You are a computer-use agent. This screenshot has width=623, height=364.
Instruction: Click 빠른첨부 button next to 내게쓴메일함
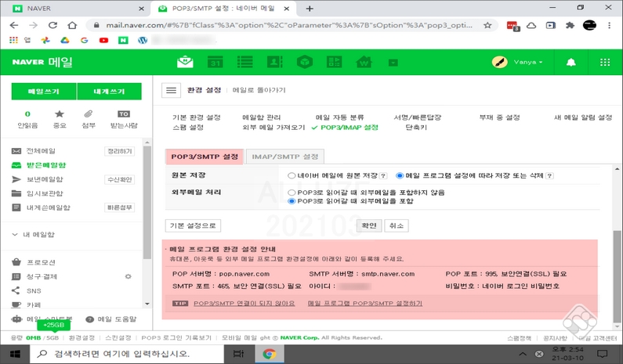[120, 207]
